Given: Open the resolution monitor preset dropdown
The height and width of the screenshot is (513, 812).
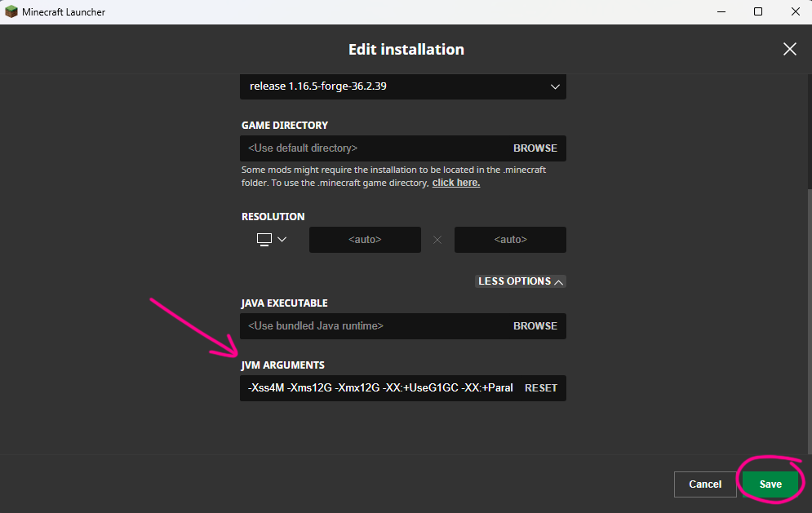Looking at the screenshot, I should [x=272, y=239].
